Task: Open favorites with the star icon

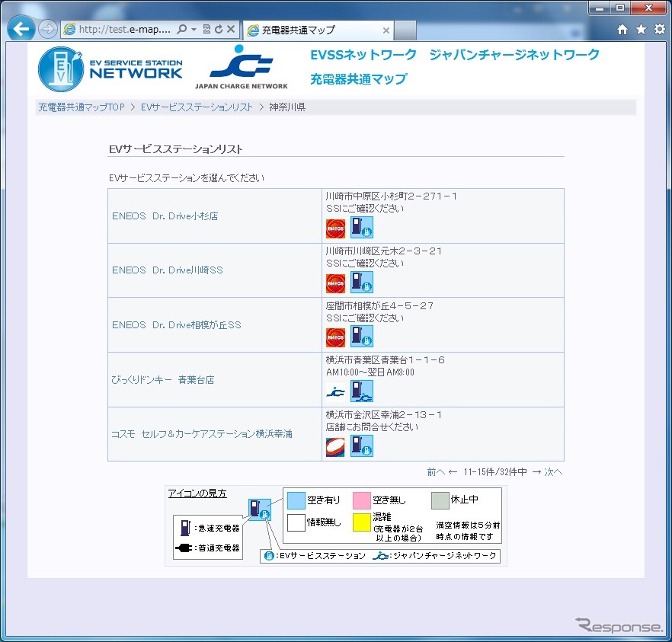Action: 641,30
